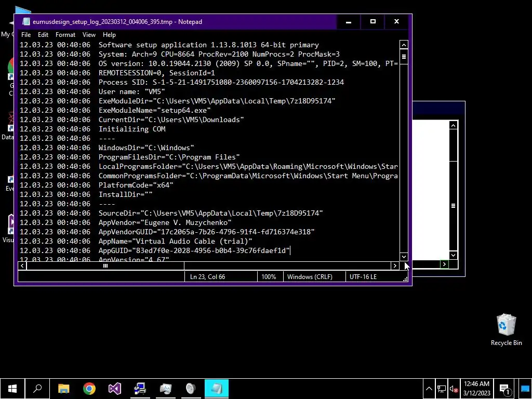Viewport: 532px width, 399px height.
Task: Click the Notepad resize grip corner
Action: tap(405, 279)
